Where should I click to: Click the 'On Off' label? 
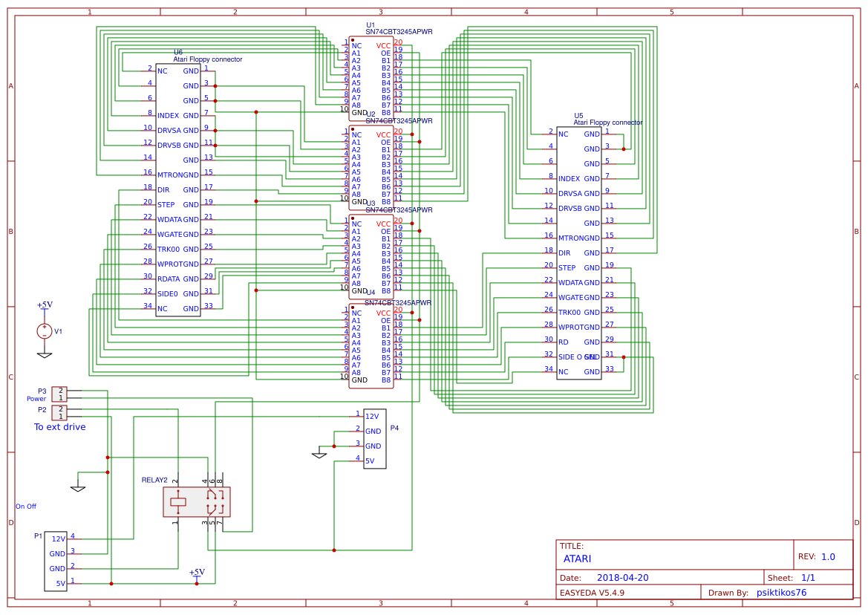tap(25, 507)
